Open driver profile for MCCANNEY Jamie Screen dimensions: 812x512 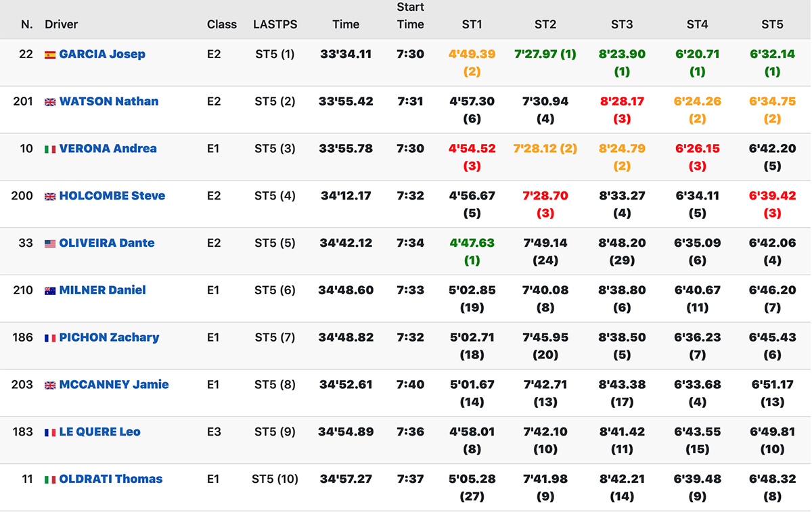coord(114,385)
